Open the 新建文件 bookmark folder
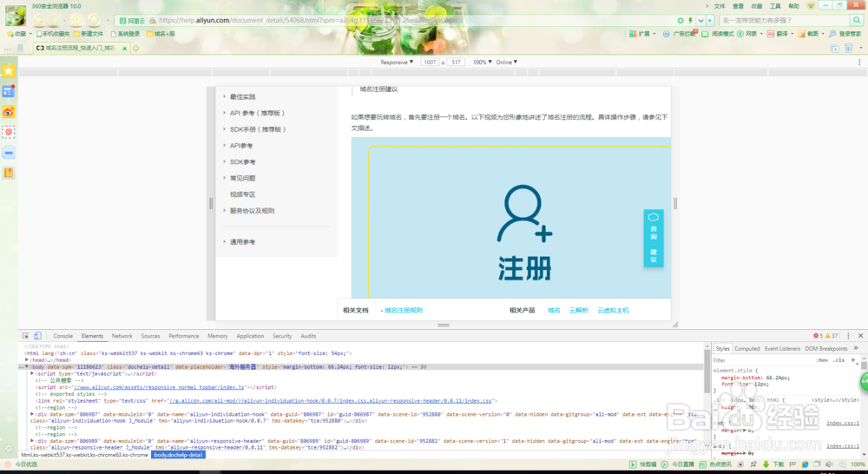 [88, 34]
